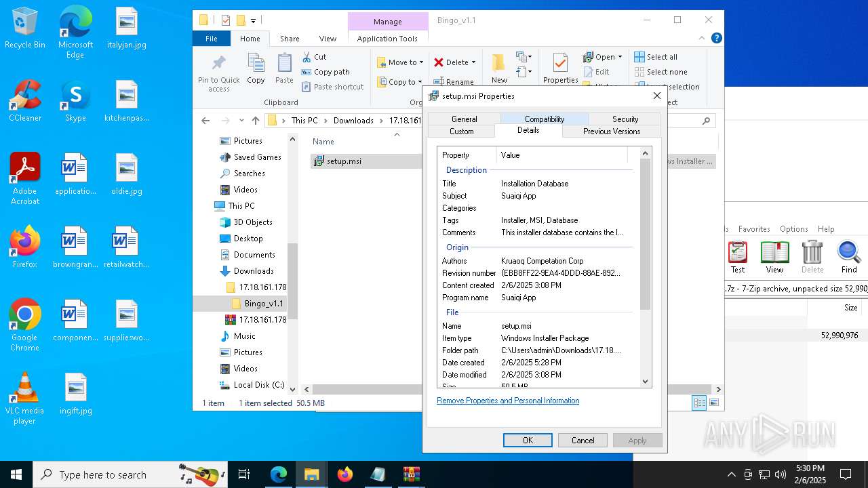Click Select all in ribbon

coord(656,57)
